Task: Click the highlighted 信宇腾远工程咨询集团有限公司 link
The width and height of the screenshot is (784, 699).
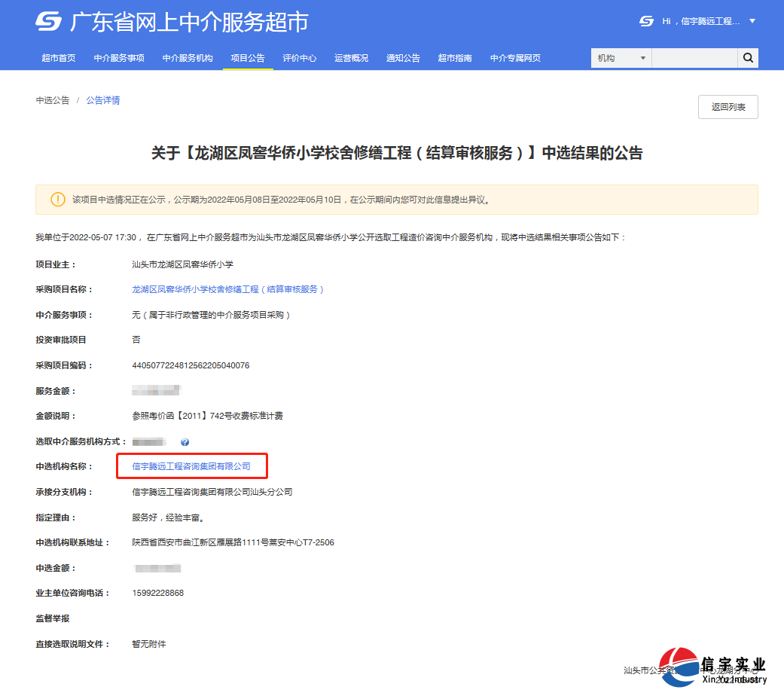Action: click(x=191, y=467)
